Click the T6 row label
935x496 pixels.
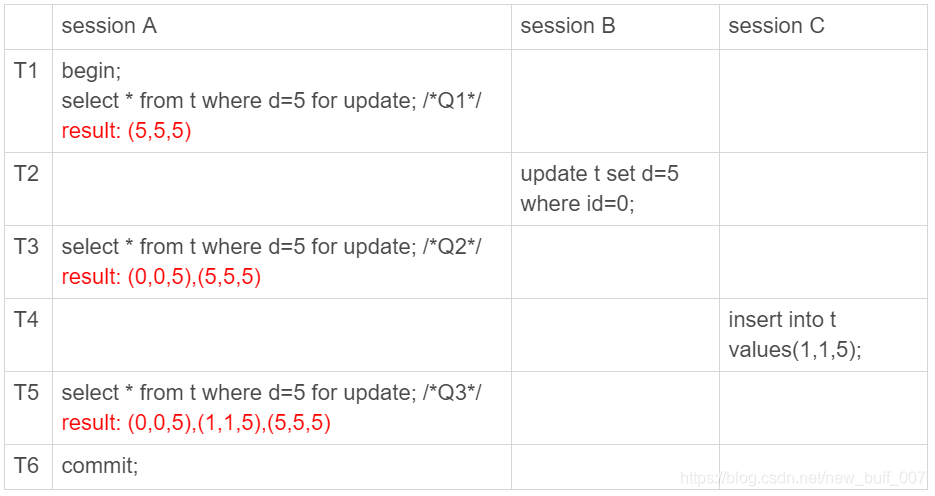point(26,466)
